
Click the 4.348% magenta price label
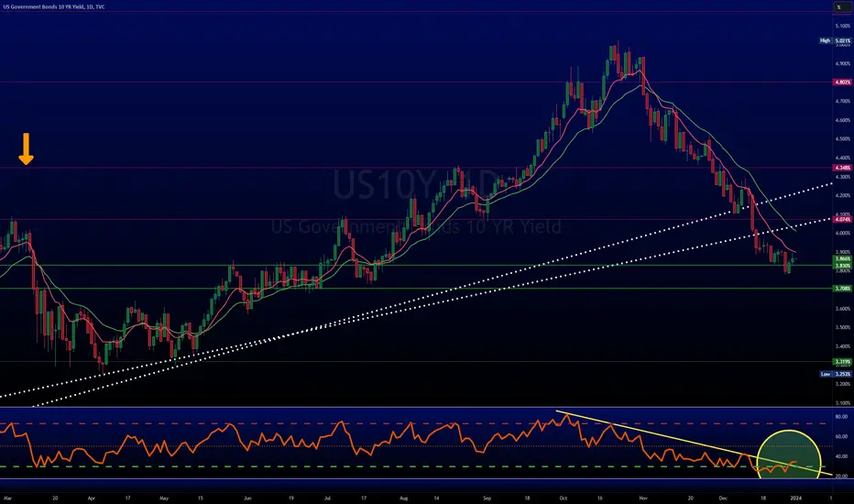(x=842, y=168)
